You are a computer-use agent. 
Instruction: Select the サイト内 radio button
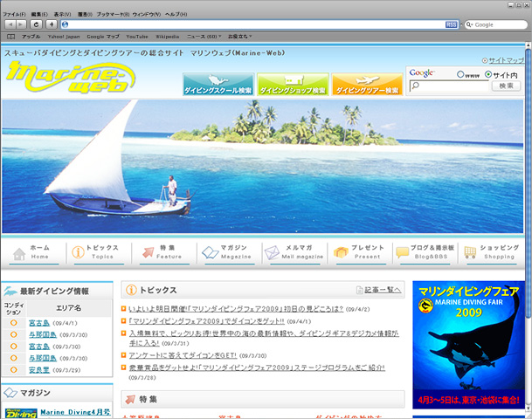(488, 74)
